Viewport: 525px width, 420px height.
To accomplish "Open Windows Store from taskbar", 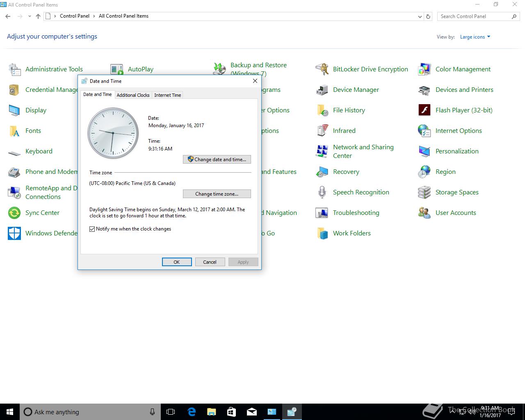I will (x=231, y=412).
